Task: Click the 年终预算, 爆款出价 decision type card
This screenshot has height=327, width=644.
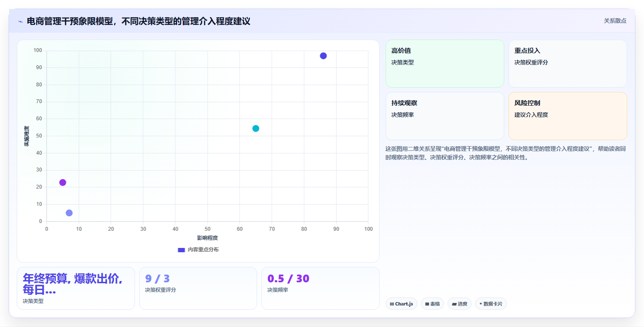Action: (76, 288)
